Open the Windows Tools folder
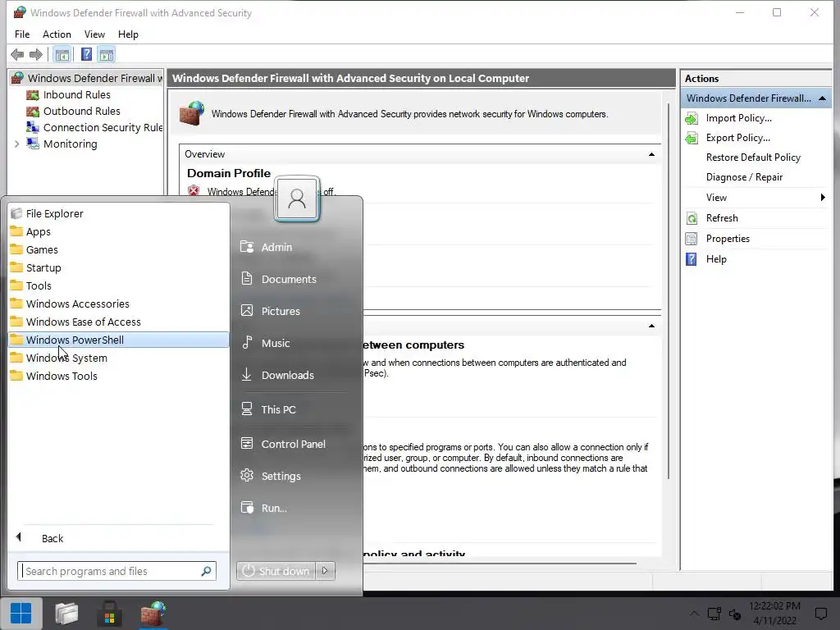 119,376
